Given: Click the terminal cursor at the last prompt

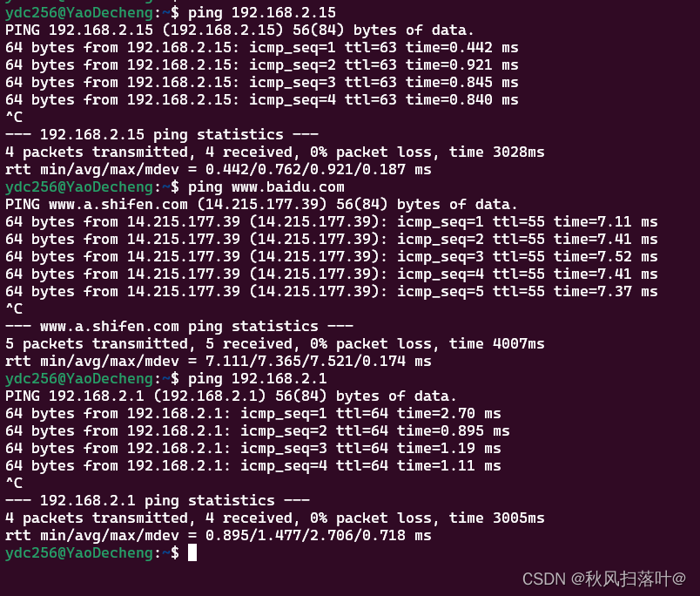Looking at the screenshot, I should click(192, 552).
